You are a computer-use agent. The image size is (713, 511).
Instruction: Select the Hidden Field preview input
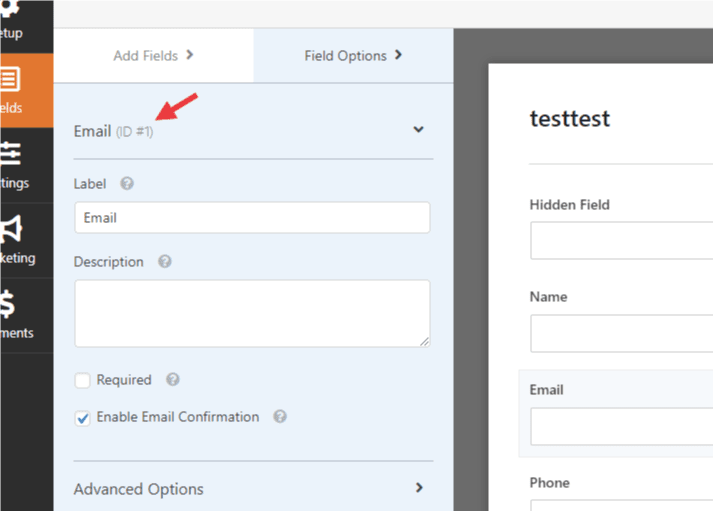point(622,240)
